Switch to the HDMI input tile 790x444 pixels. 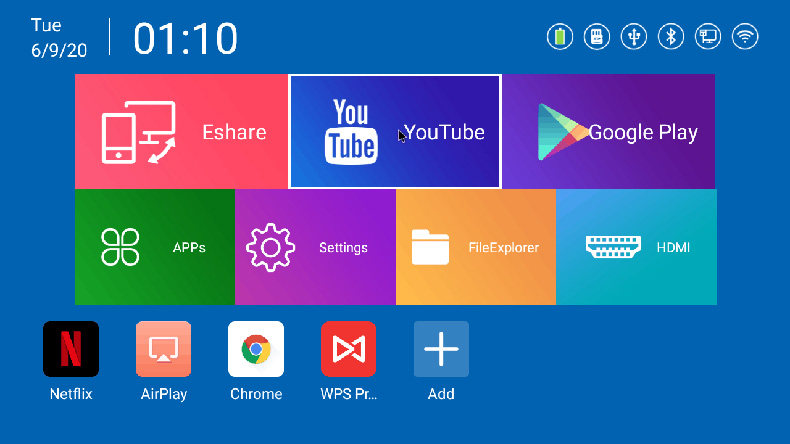636,247
